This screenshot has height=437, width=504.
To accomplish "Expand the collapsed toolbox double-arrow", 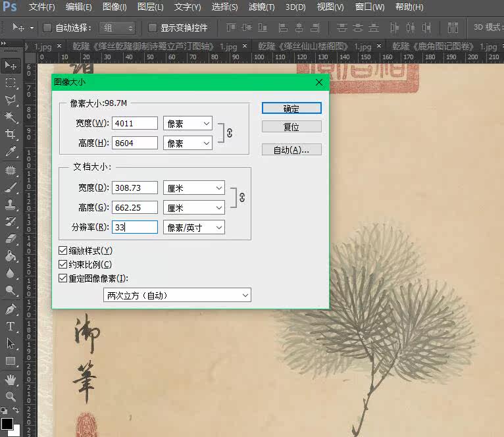I will coord(3,43).
